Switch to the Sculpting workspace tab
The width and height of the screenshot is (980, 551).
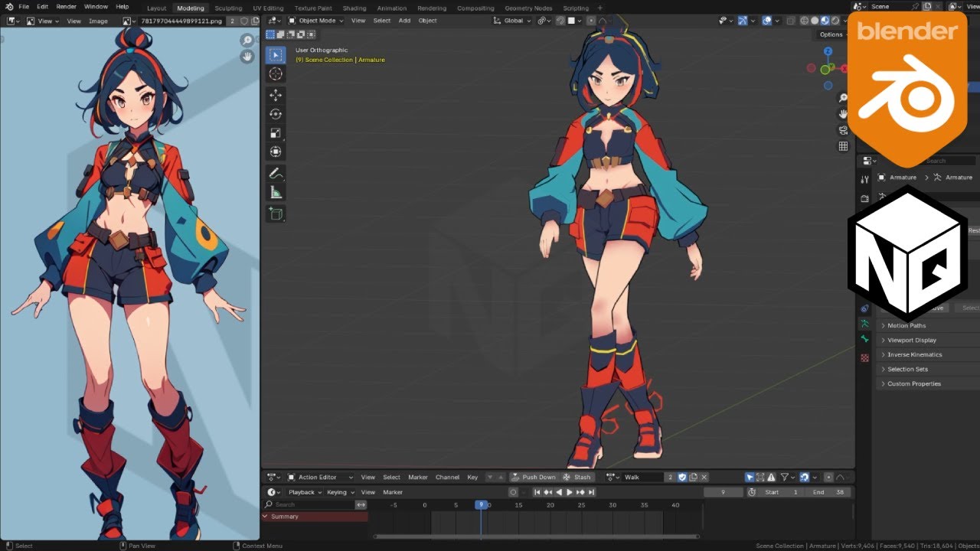tap(228, 8)
